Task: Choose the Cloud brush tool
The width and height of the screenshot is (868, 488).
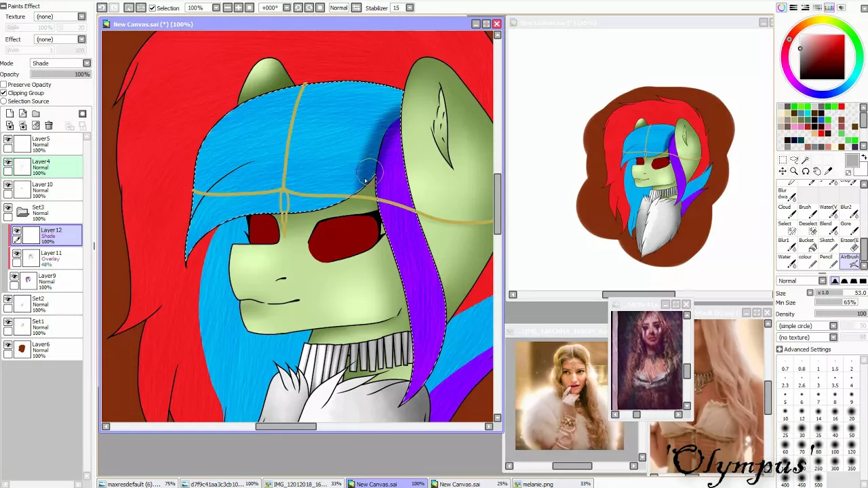Action: coord(787,211)
